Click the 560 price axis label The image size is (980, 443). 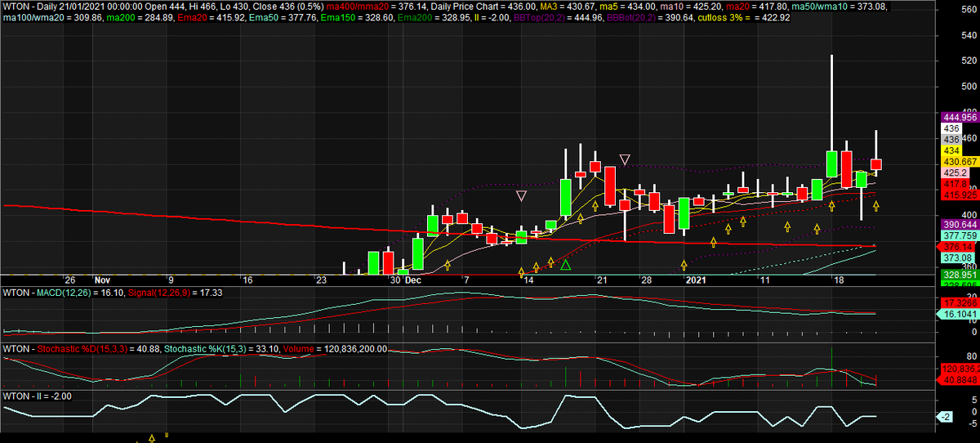click(x=971, y=10)
